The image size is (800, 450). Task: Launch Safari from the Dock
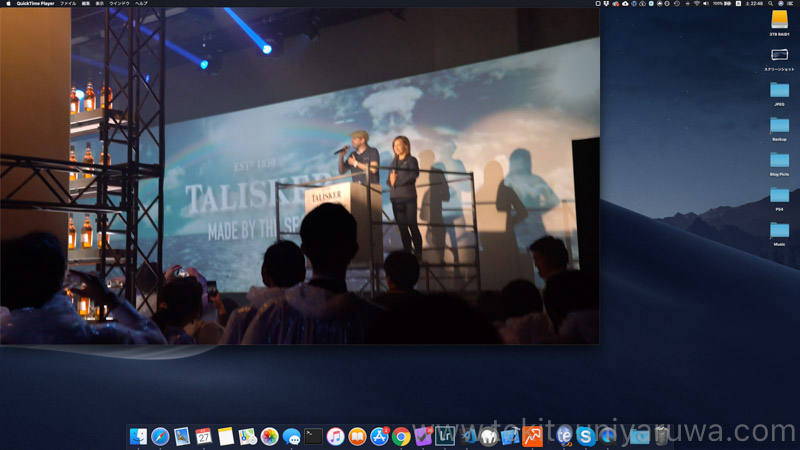pos(160,436)
